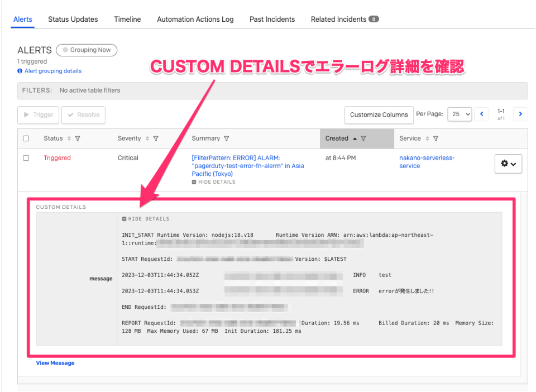The height and width of the screenshot is (392, 536).
Task: Click the gear actions icon on the alert row
Action: 505,164
